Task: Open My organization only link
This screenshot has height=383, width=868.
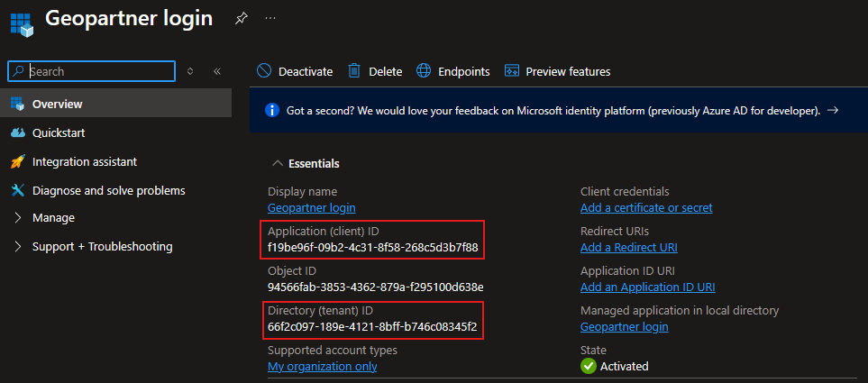Action: (322, 367)
